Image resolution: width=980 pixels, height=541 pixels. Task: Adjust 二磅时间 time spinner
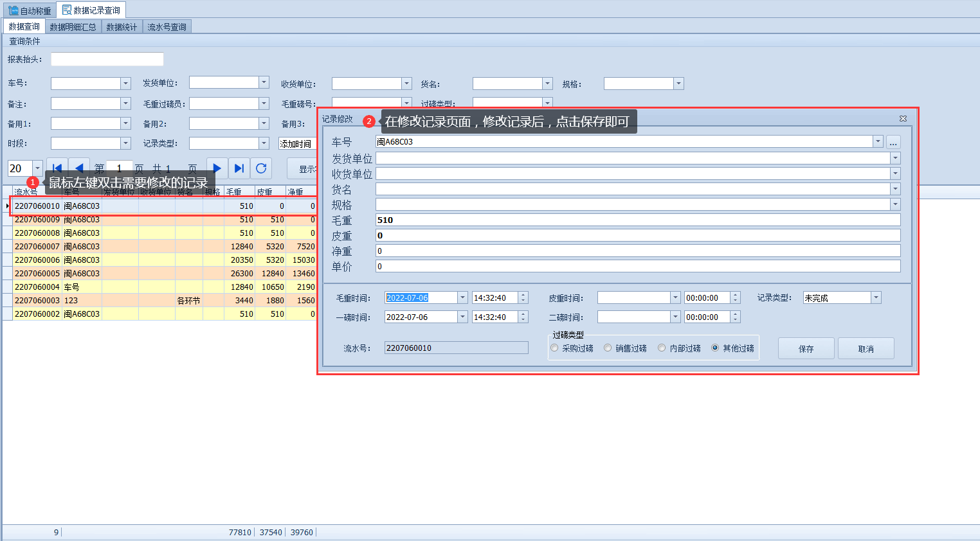coord(736,317)
